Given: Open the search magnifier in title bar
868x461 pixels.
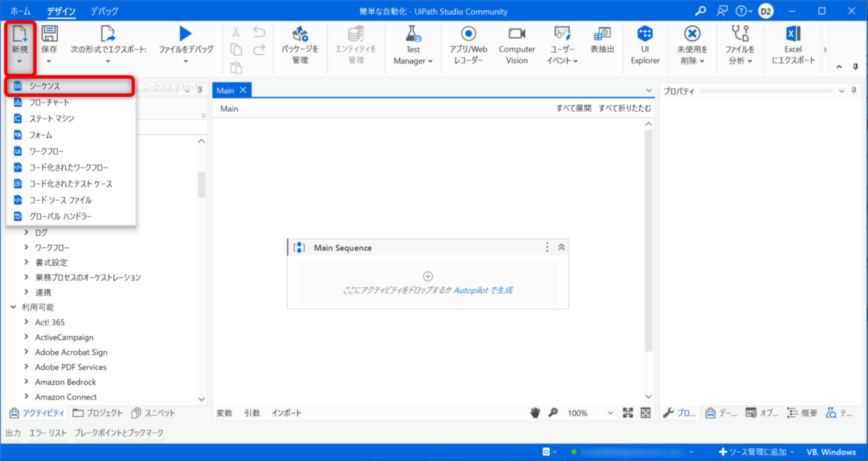Looking at the screenshot, I should [x=700, y=11].
